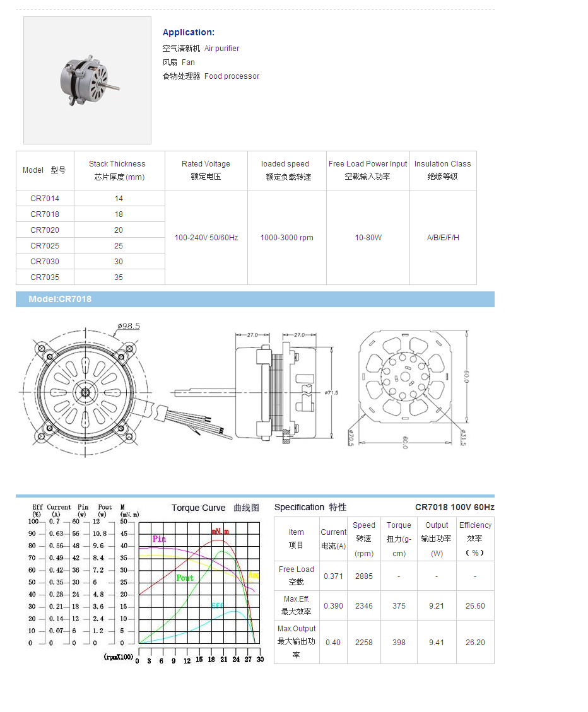Click the "Model:CR7018" section header
588x712 pixels.
[x=255, y=299]
